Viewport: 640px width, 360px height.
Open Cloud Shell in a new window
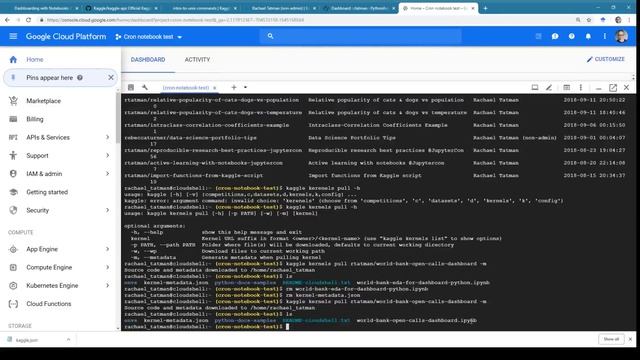click(x=613, y=87)
